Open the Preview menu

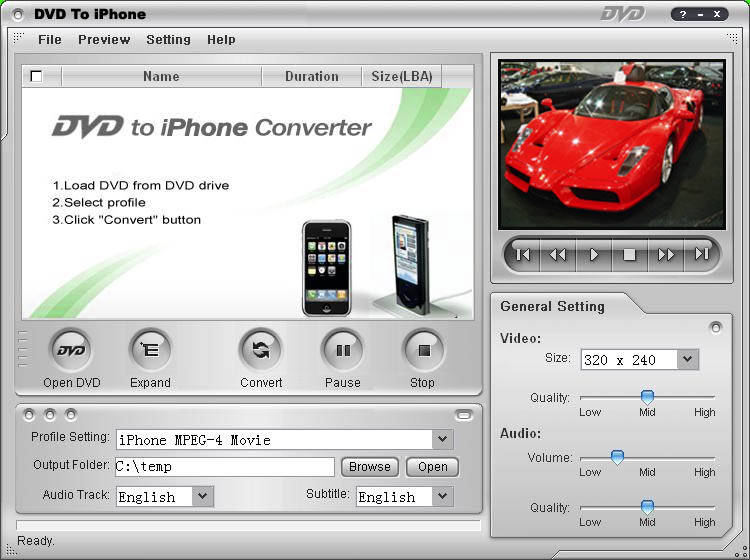(104, 40)
